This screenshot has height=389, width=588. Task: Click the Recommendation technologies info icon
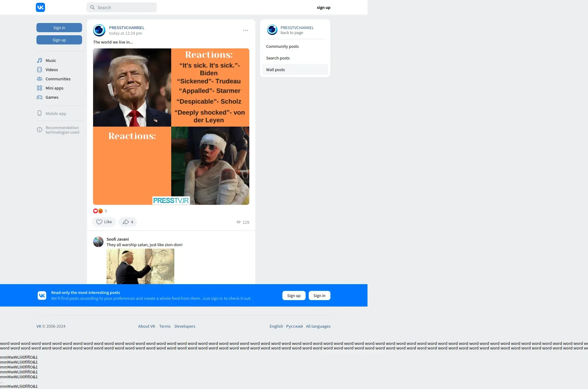click(x=40, y=130)
